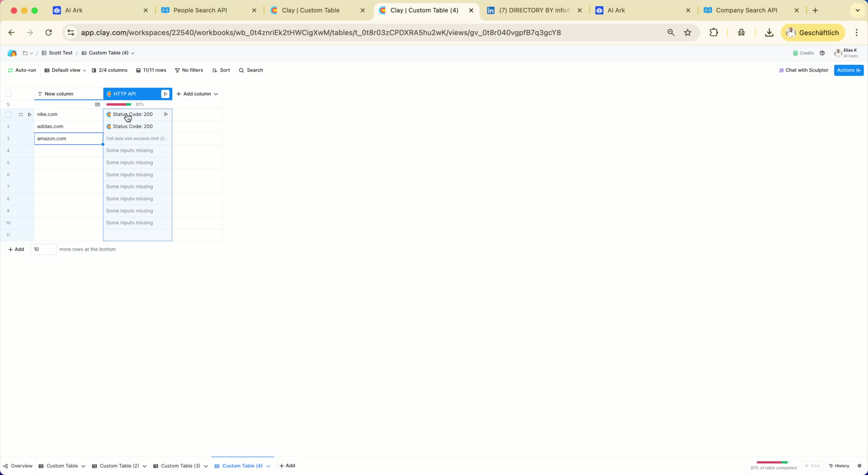Toggle the Auto-run setting

tap(22, 70)
